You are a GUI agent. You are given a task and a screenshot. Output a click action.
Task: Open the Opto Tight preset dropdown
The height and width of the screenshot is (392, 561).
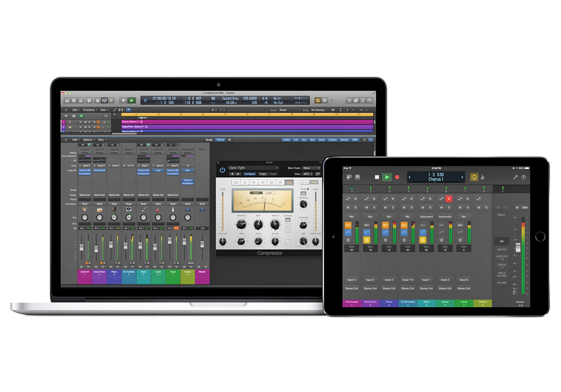253,168
